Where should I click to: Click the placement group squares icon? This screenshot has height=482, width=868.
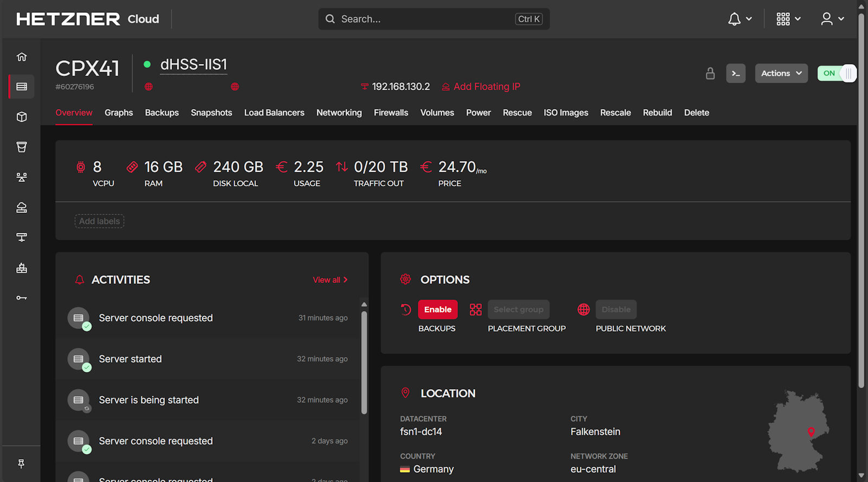point(475,309)
